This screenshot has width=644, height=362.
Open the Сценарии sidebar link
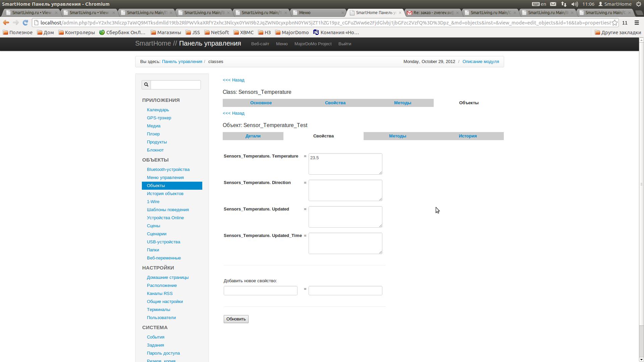[x=157, y=234]
